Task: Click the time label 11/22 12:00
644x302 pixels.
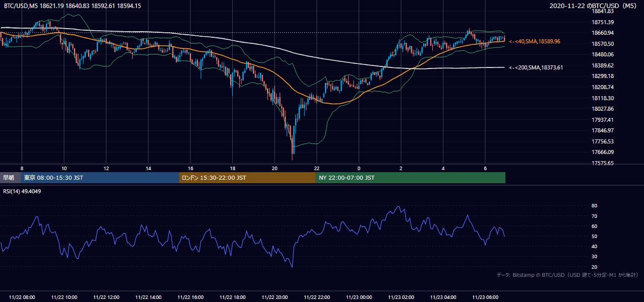Action: click(x=106, y=297)
